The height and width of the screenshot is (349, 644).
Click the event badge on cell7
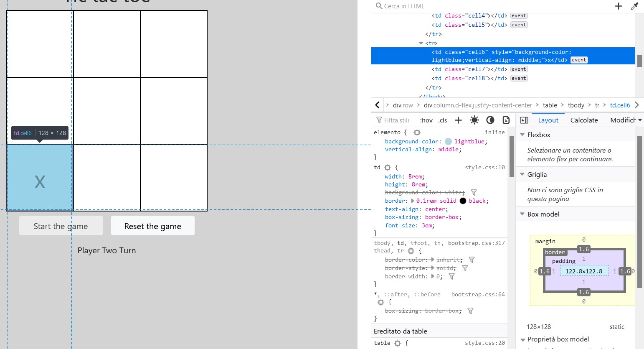point(519,69)
